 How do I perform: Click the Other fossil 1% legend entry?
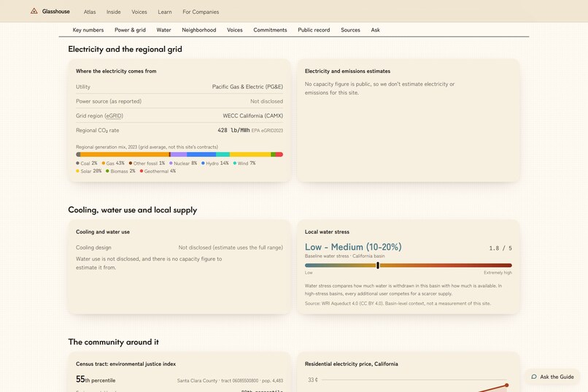(147, 164)
